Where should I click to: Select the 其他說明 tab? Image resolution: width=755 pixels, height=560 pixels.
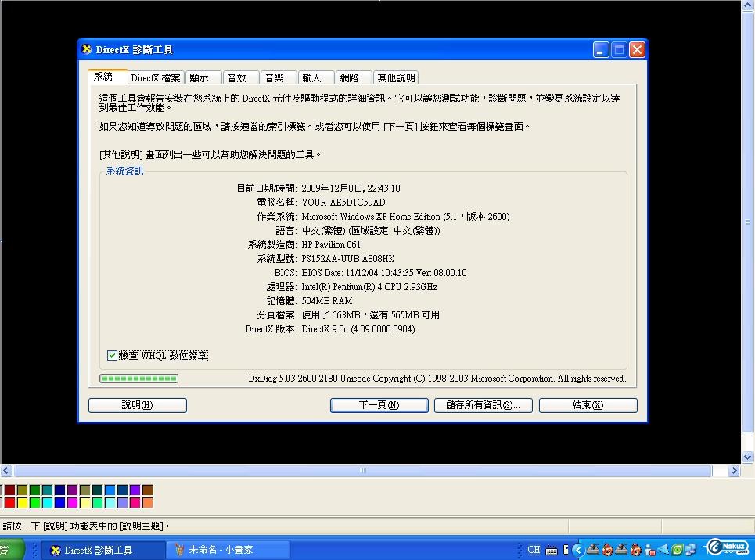[x=396, y=77]
